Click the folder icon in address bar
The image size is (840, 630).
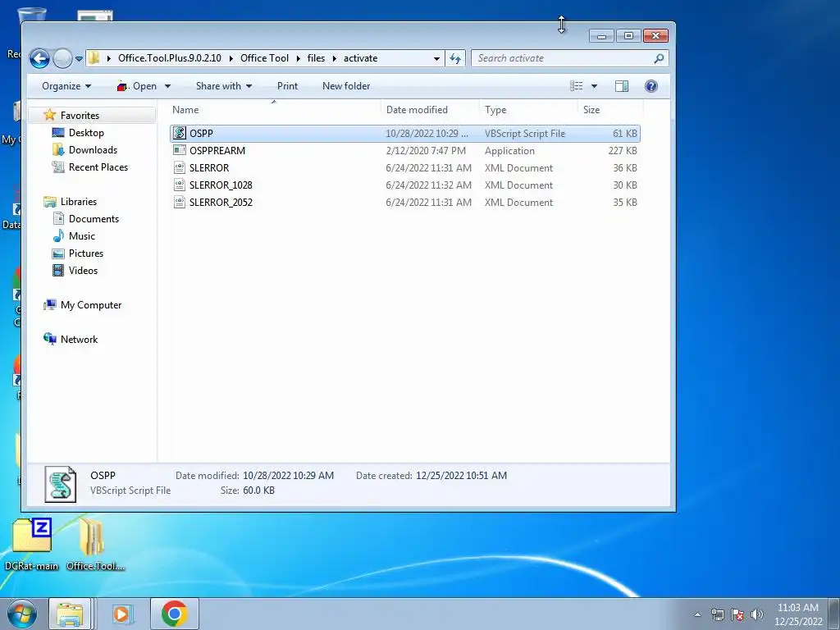click(94, 58)
